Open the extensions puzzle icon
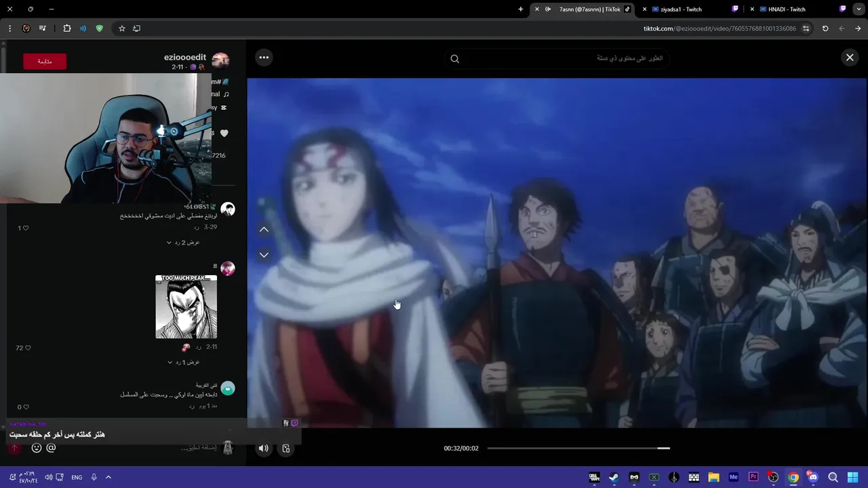The width and height of the screenshot is (868, 488). [66, 28]
